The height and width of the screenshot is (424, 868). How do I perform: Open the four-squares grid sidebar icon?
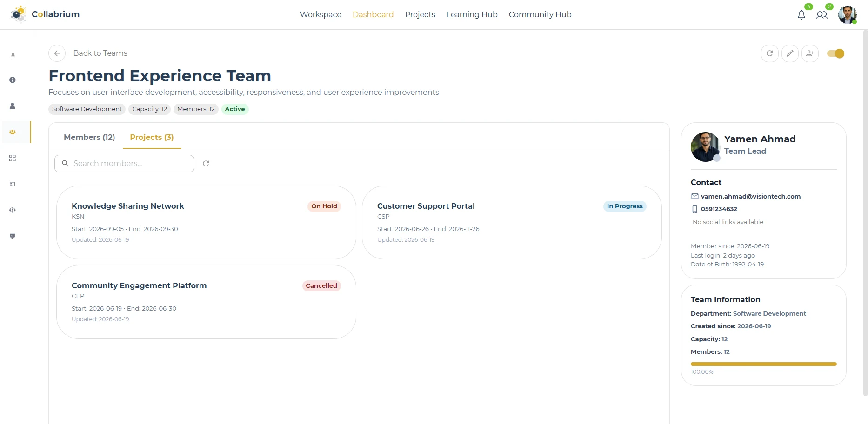pos(13,158)
